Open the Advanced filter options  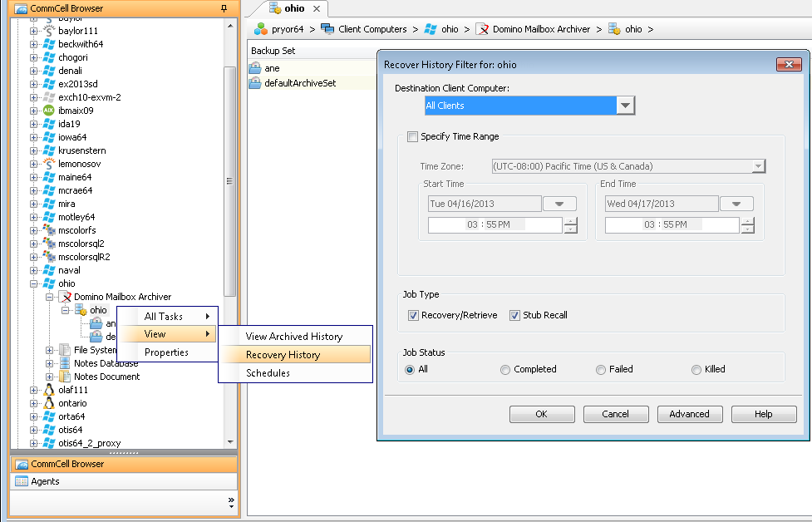pos(690,414)
